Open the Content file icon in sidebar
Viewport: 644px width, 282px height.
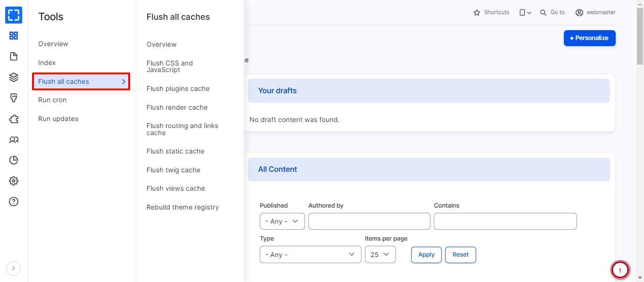14,56
